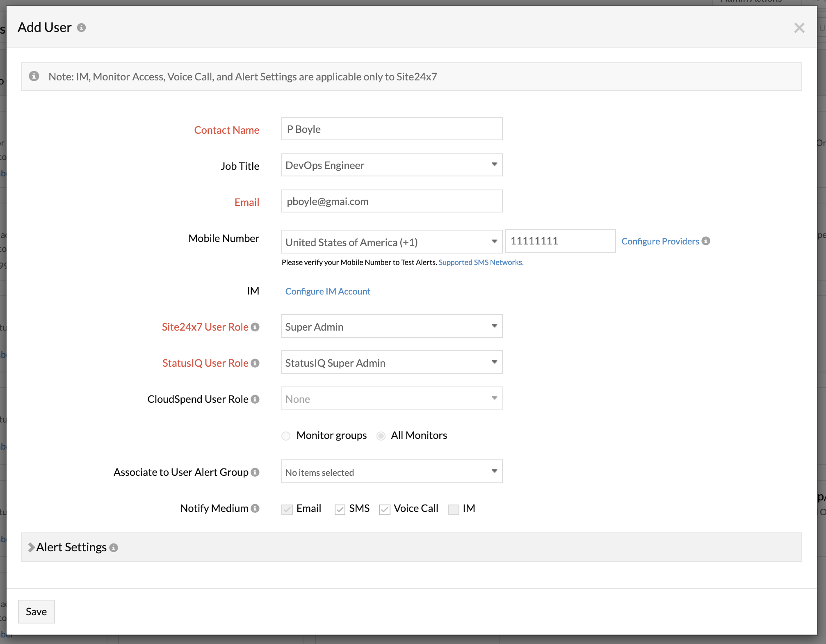Disable the SMS notify medium checkbox
The width and height of the screenshot is (826, 644).
click(x=340, y=509)
